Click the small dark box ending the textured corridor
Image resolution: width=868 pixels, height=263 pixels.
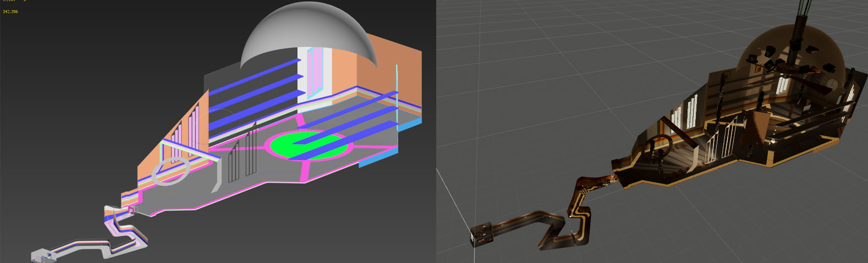point(481,232)
